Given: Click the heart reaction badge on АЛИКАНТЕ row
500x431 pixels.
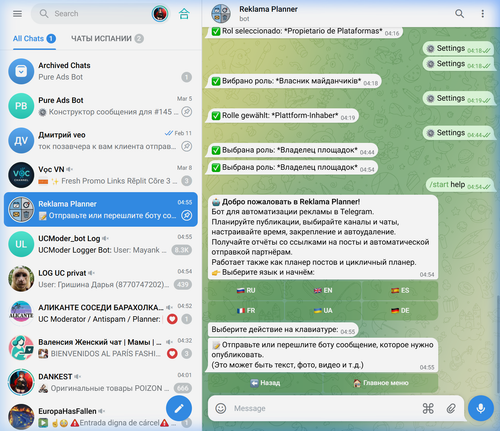Looking at the screenshot, I should [x=172, y=319].
